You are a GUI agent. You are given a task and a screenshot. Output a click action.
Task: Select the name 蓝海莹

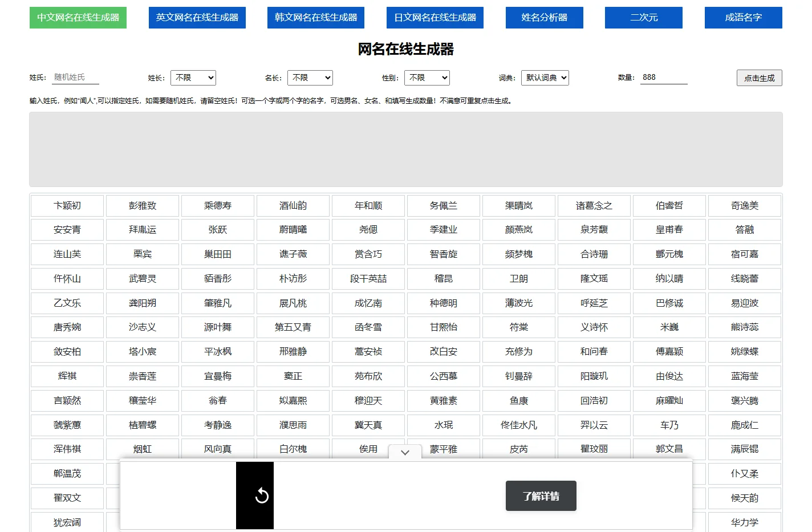(745, 376)
